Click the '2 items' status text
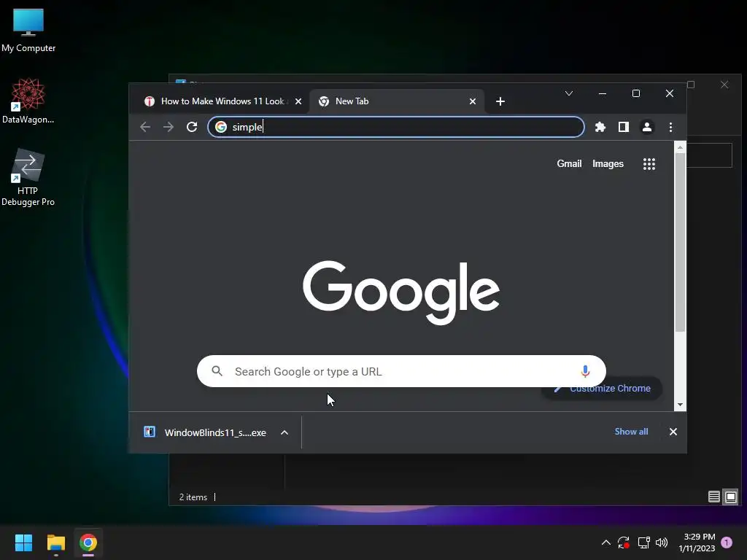This screenshot has height=560, width=747. (x=193, y=497)
